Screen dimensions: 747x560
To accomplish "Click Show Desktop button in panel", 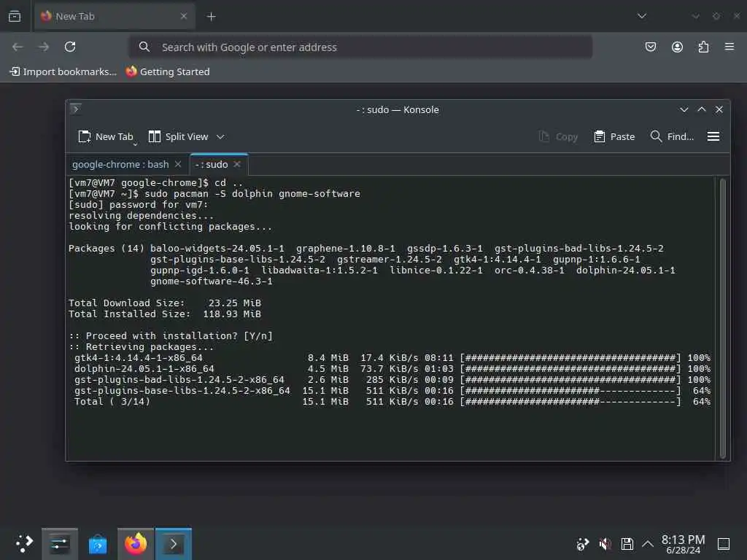I will point(724,544).
